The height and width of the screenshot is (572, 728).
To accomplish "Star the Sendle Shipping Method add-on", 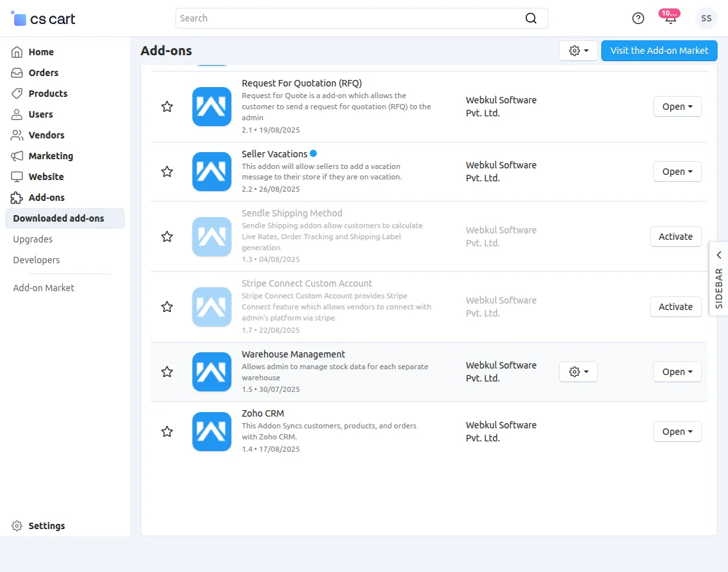I will click(x=167, y=237).
